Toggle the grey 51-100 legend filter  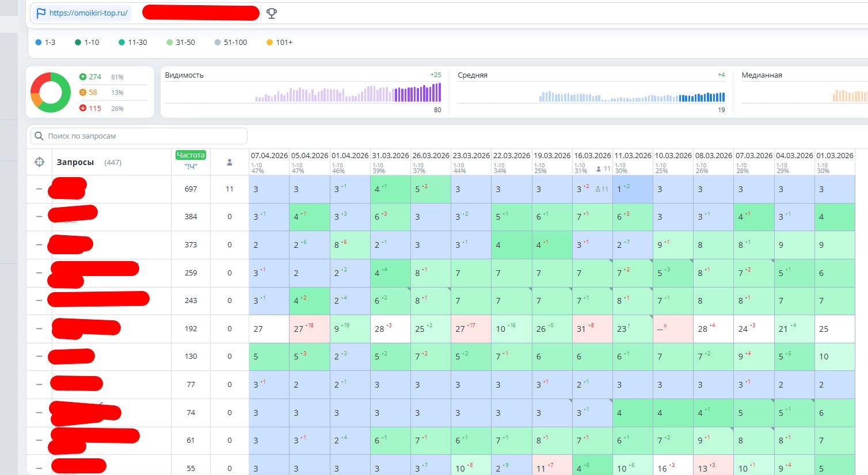click(231, 42)
